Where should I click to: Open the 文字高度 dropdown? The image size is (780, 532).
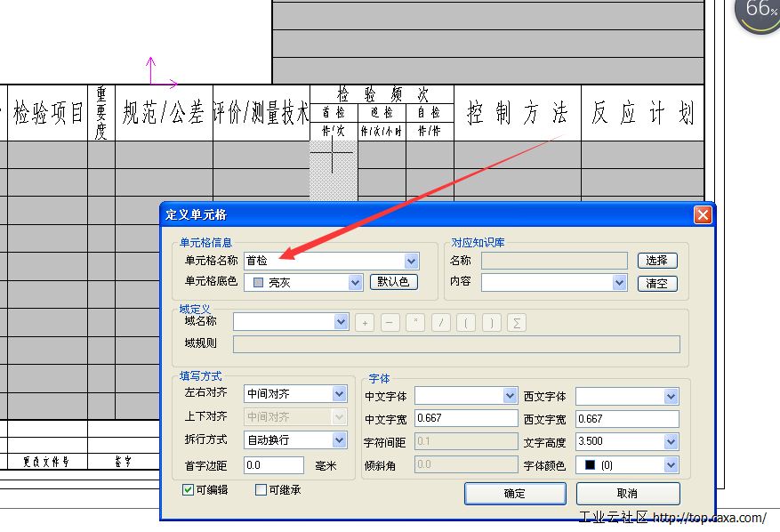[x=671, y=441]
